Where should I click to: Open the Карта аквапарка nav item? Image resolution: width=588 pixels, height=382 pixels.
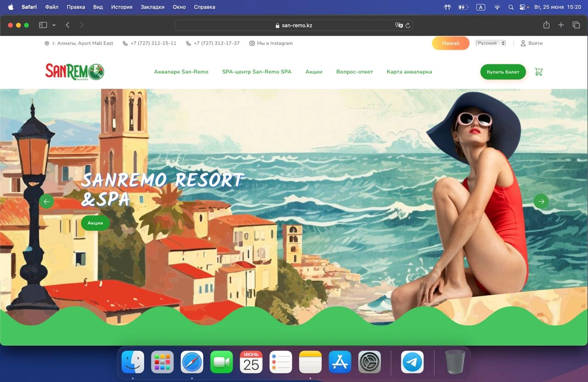(x=409, y=72)
